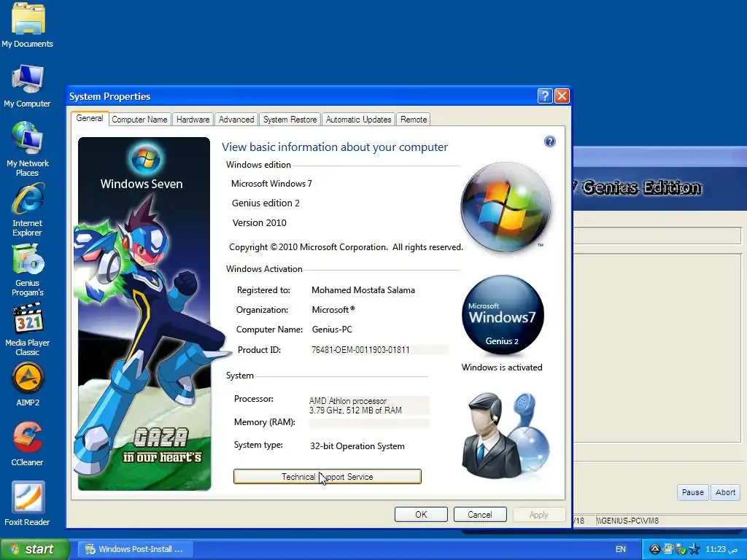Image resolution: width=747 pixels, height=560 pixels.
Task: Click the "Genius edition 2" text
Action: [266, 203]
